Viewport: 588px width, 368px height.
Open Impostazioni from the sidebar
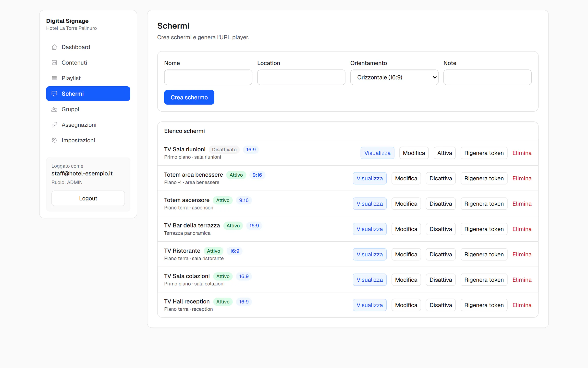88,140
